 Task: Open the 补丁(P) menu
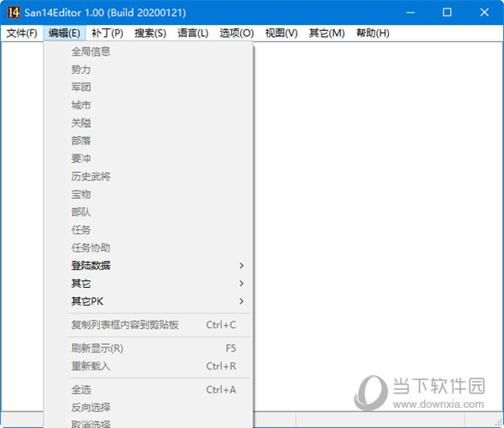click(107, 33)
